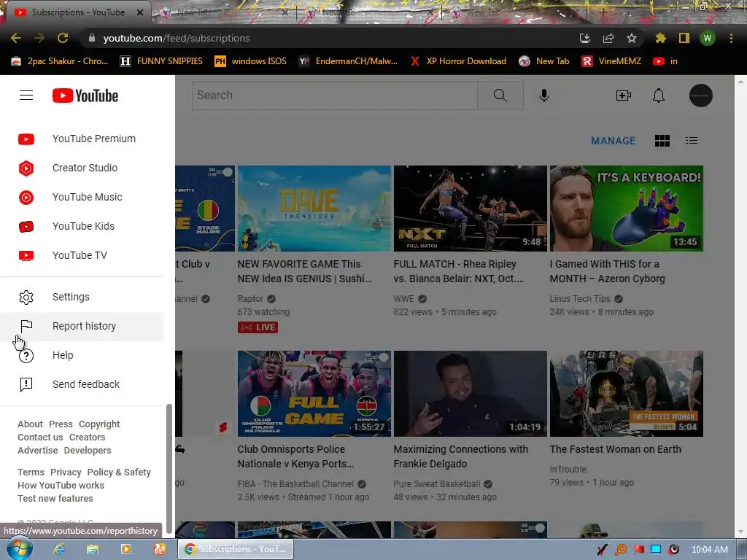Viewport: 747px width, 560px height.
Task: Open YouTube Music from sidebar
Action: (82, 197)
